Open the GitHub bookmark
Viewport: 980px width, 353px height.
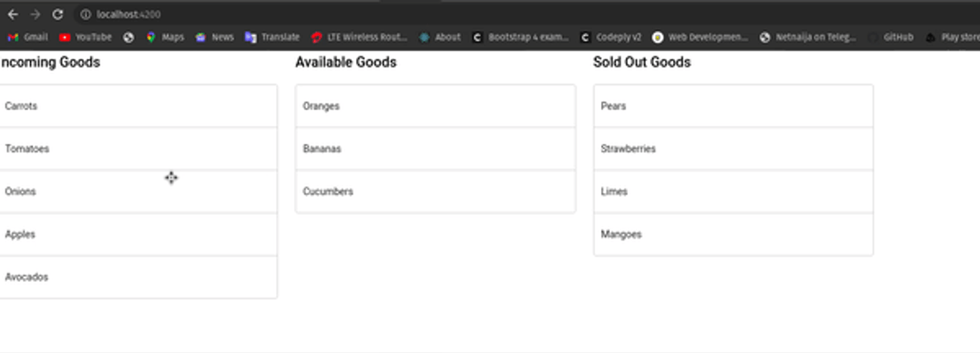(891, 37)
